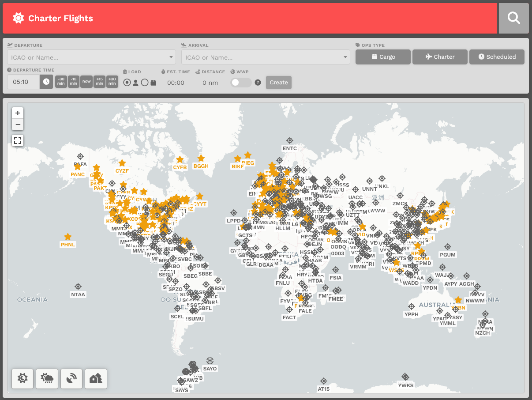Select the LPPD airport marker
The width and height of the screenshot is (532, 400).
234,213
